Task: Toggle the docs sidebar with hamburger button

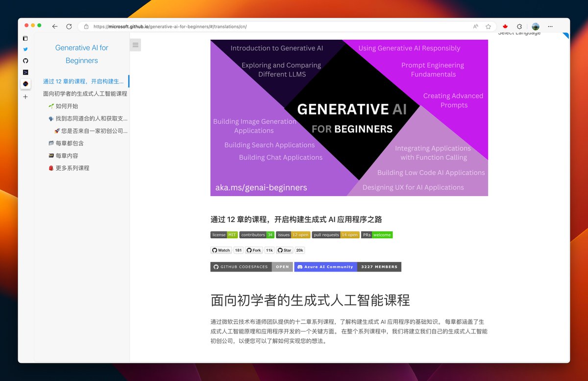Action: 136,45
